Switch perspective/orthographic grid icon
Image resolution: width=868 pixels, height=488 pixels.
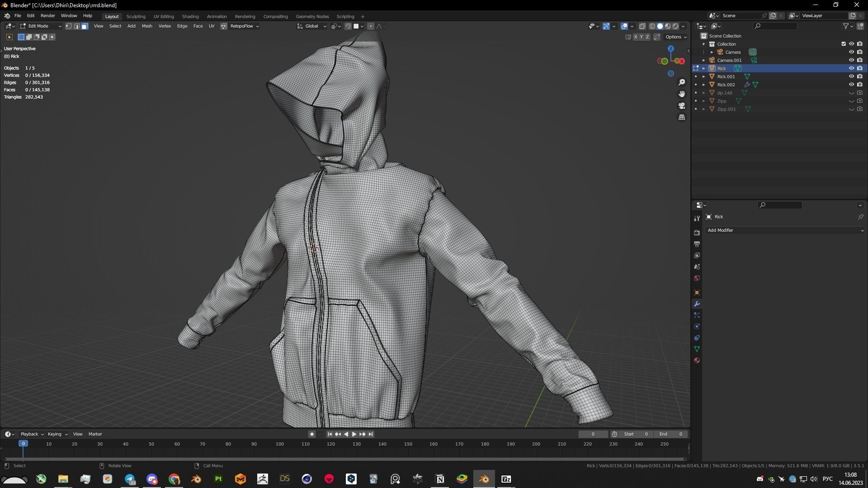[682, 117]
